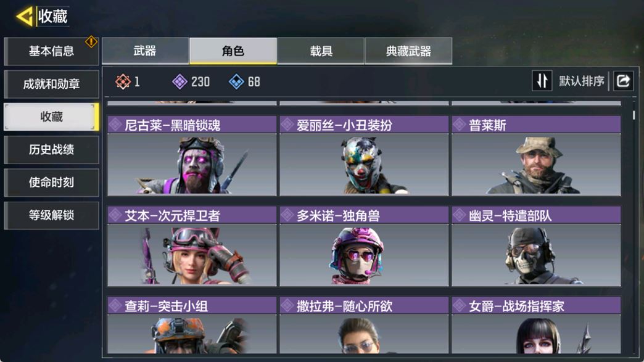Click the sort order arrows icon
Screen dimensions: 644x362
point(542,81)
